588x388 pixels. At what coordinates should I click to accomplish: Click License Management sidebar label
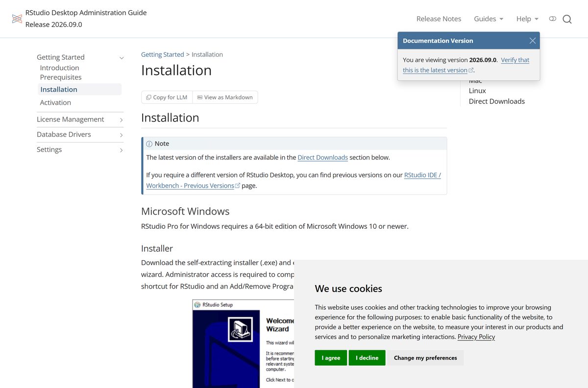click(x=70, y=119)
